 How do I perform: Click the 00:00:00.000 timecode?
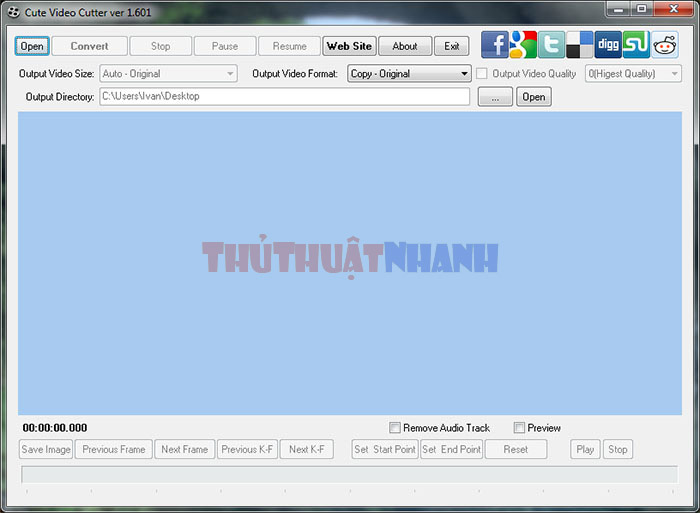tap(55, 428)
